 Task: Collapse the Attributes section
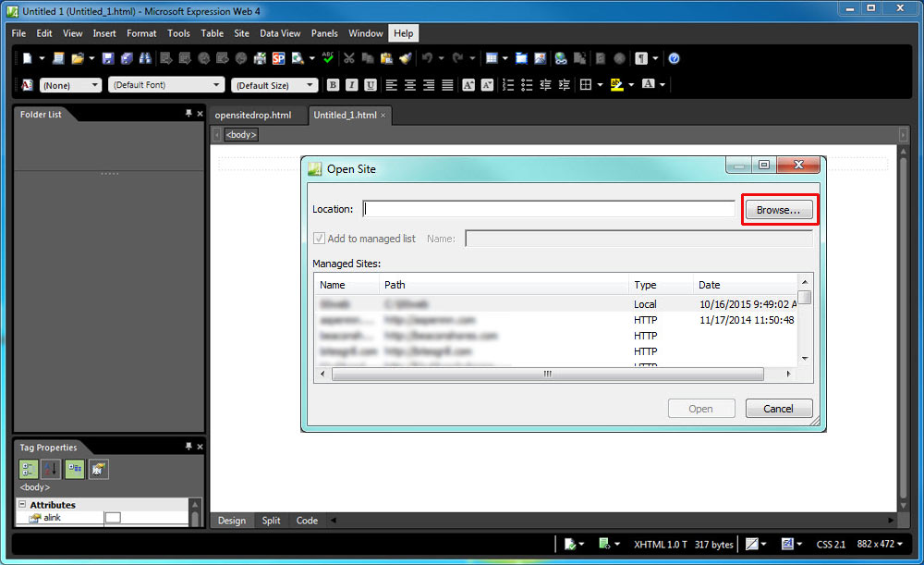click(x=22, y=504)
